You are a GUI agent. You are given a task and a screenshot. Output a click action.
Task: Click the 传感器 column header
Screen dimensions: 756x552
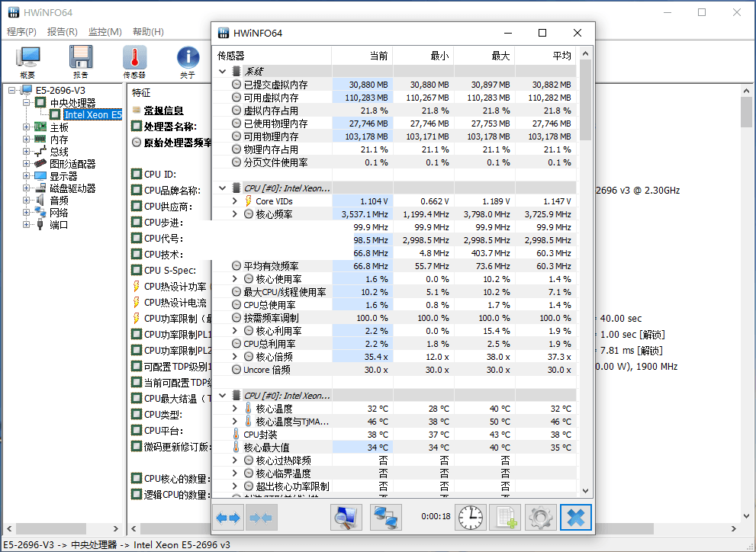[272, 56]
